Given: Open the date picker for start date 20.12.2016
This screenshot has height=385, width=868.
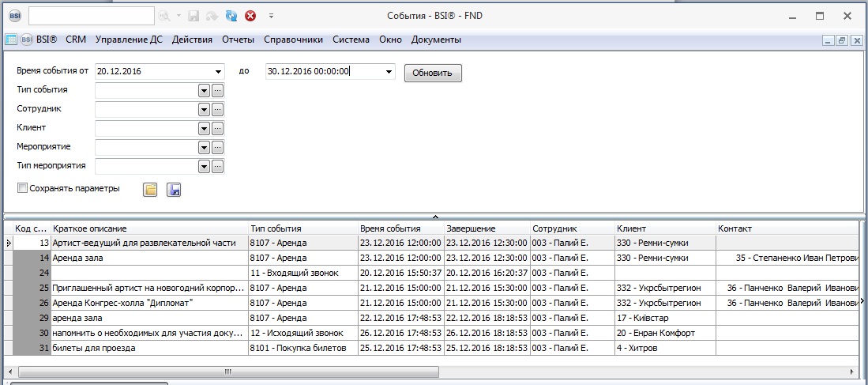Looking at the screenshot, I should click(x=218, y=72).
